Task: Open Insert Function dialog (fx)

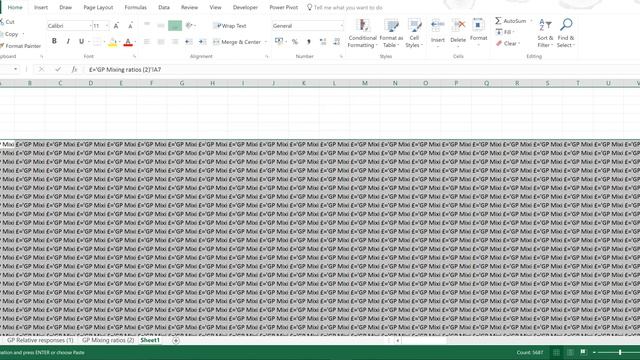Action: pyautogui.click(x=74, y=69)
